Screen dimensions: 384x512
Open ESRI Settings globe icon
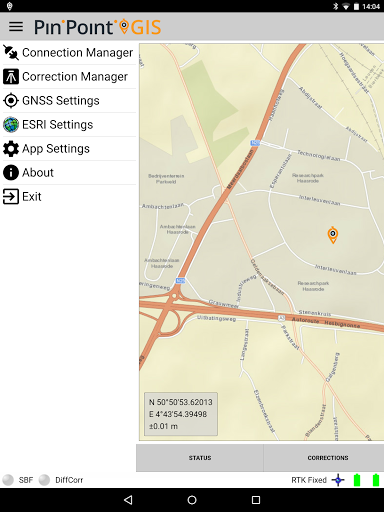click(11, 125)
